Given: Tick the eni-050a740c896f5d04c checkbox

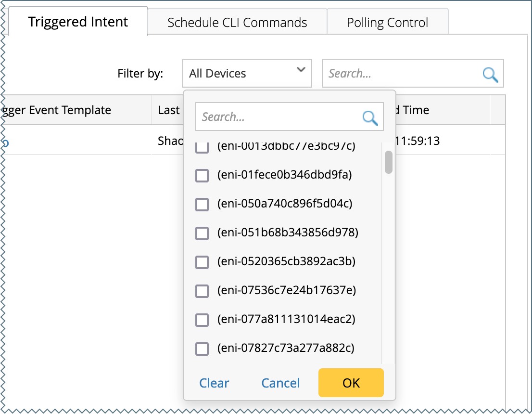Looking at the screenshot, I should point(202,205).
